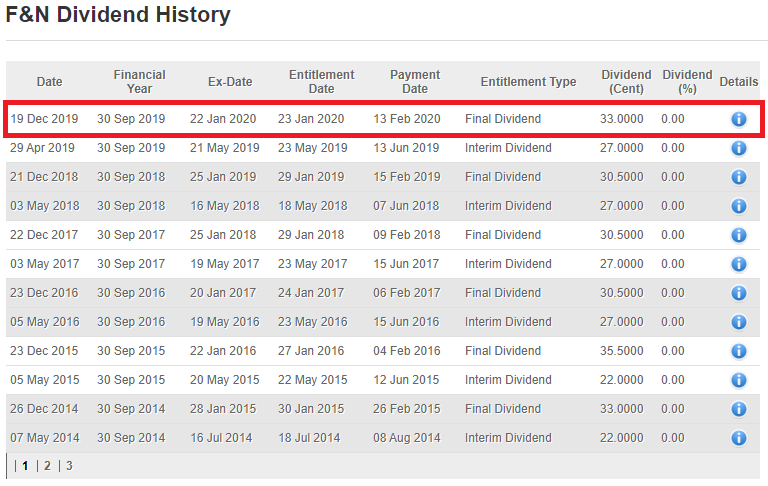Open details for 19 Dec 2019 dividend
The height and width of the screenshot is (486, 768).
738,119
